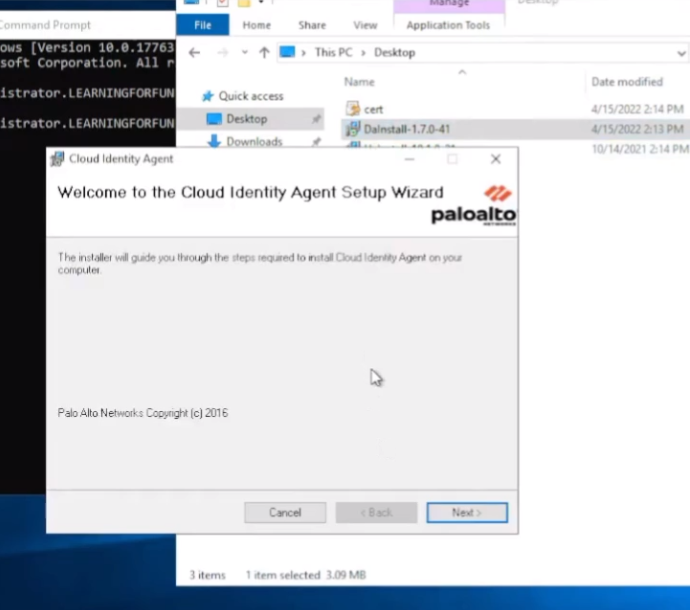This screenshot has height=610, width=690.
Task: Sort files by Date modified column
Action: tap(627, 82)
